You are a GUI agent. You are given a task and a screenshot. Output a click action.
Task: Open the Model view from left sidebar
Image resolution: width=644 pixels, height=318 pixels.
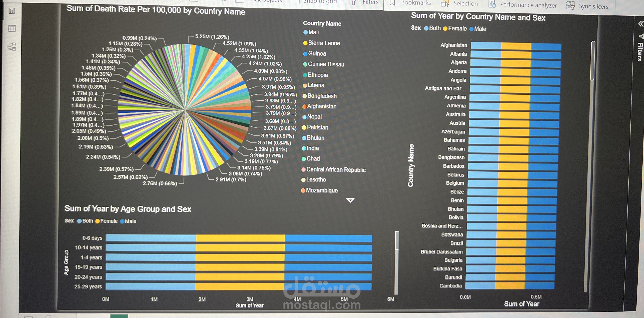click(x=12, y=46)
